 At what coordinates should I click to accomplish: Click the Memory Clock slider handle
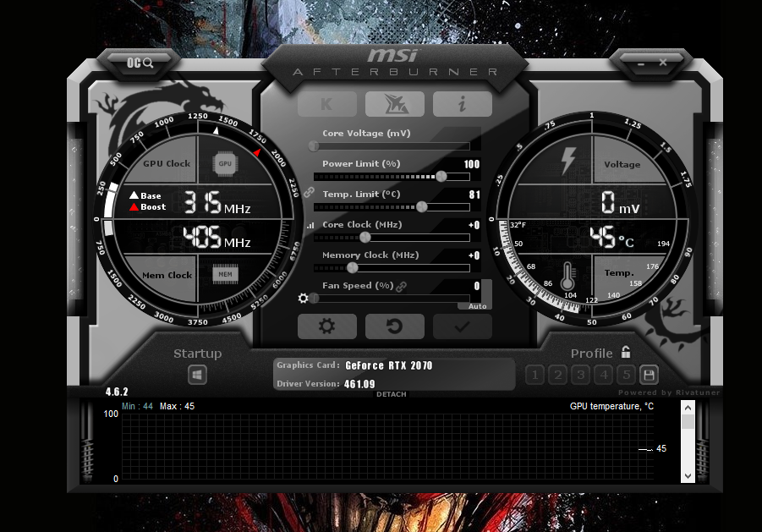353,268
